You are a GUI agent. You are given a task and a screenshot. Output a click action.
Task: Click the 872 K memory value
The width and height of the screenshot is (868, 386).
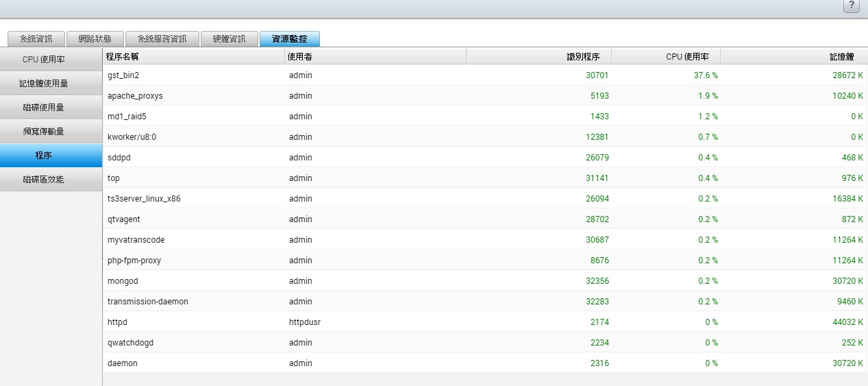853,219
